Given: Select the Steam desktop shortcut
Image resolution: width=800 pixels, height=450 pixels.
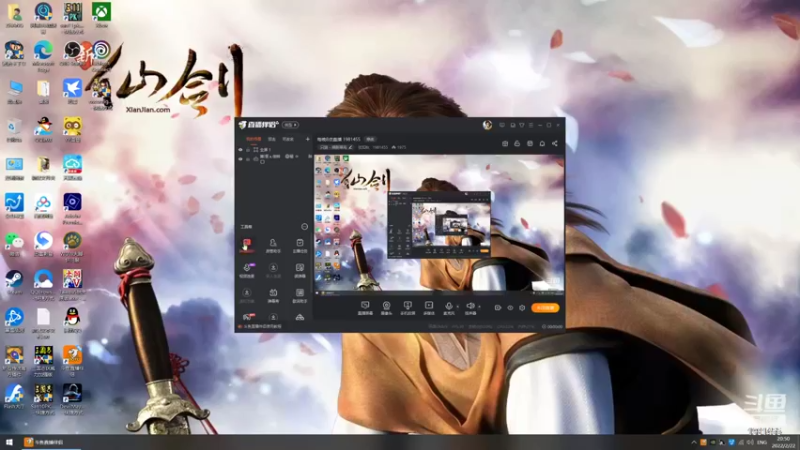Looking at the screenshot, I should tap(14, 282).
